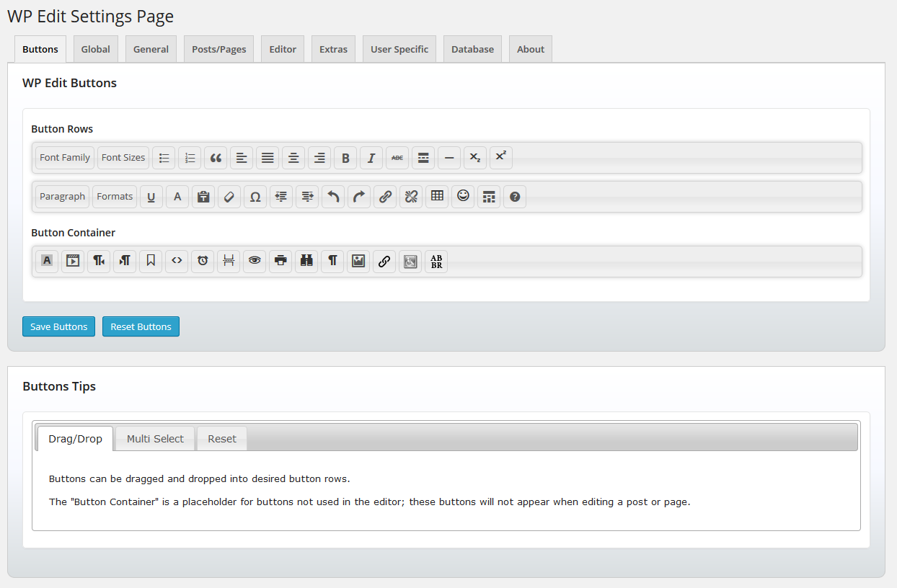Go to the Posts/Pages tab
The width and height of the screenshot is (897, 588).
click(218, 49)
